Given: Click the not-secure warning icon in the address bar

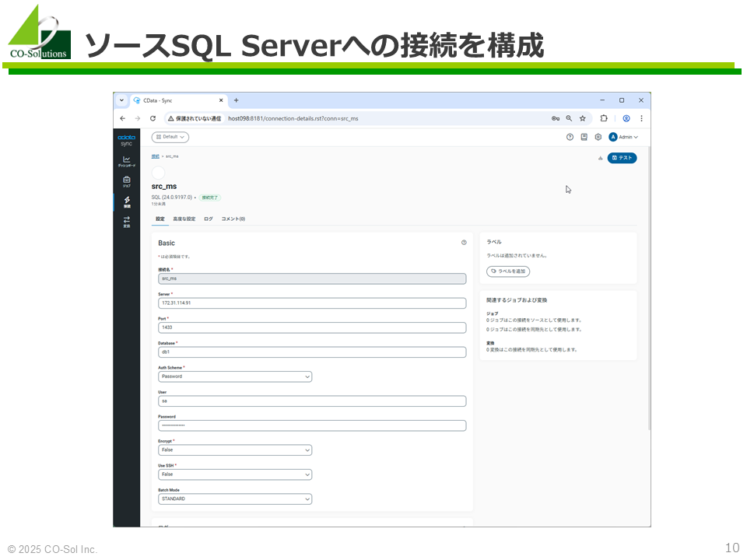Looking at the screenshot, I should (x=170, y=118).
